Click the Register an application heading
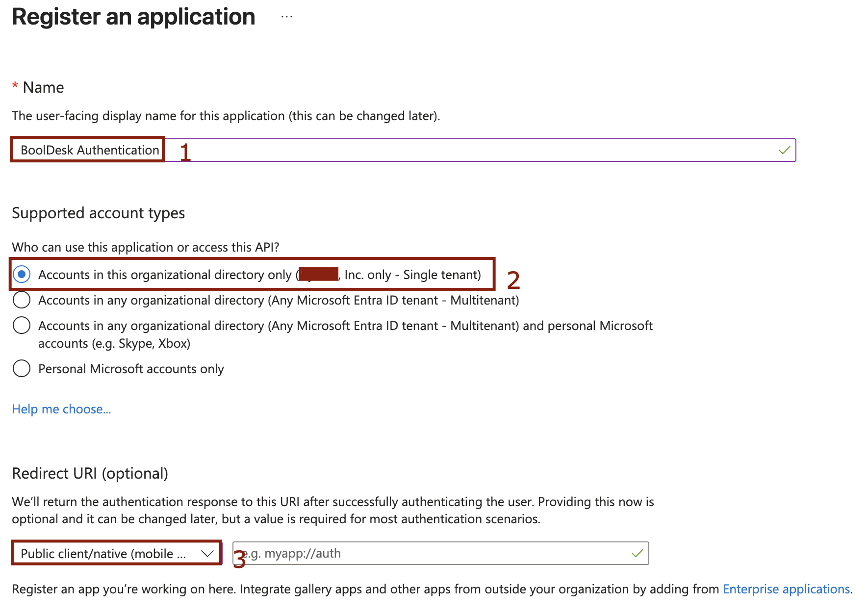The height and width of the screenshot is (614, 868). pyautogui.click(x=133, y=17)
